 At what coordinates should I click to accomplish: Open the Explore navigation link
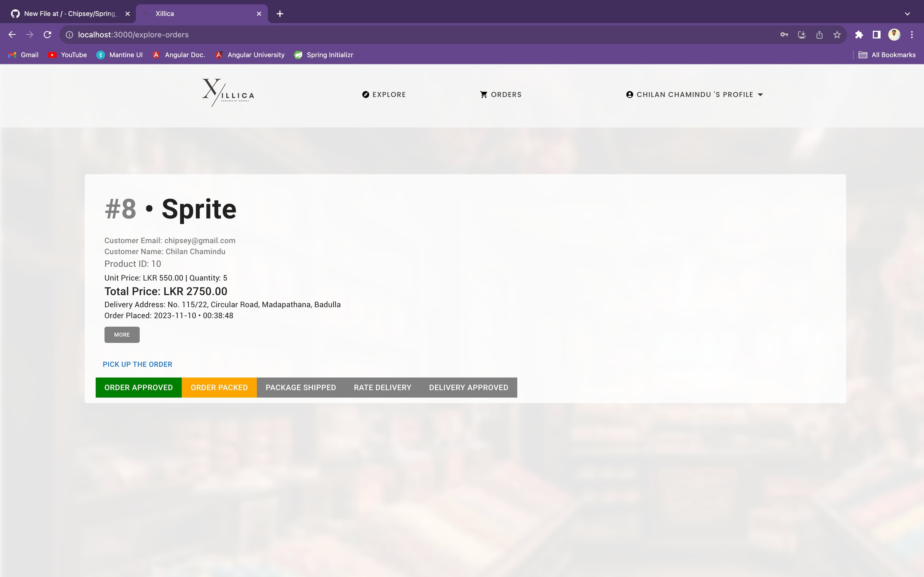[x=384, y=95]
